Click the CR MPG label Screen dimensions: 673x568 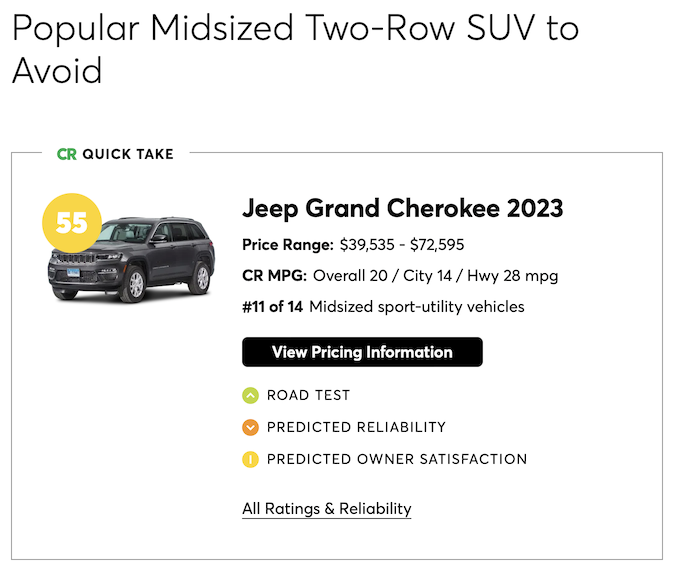pos(275,276)
